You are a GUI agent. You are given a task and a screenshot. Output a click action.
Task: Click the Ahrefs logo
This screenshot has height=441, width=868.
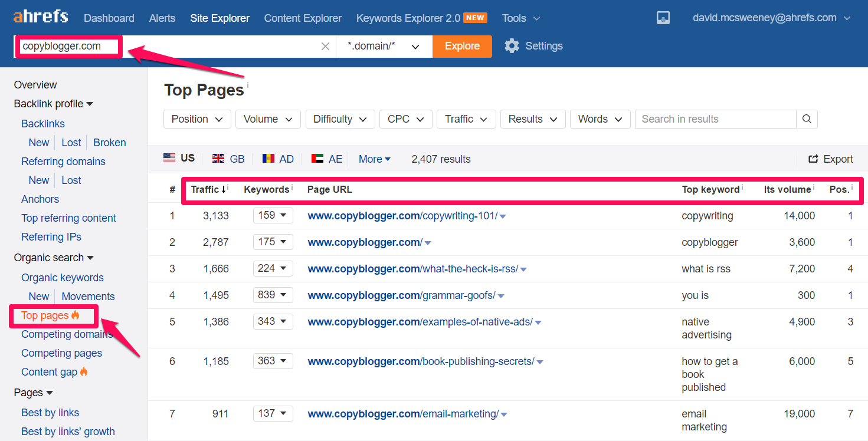40,17
